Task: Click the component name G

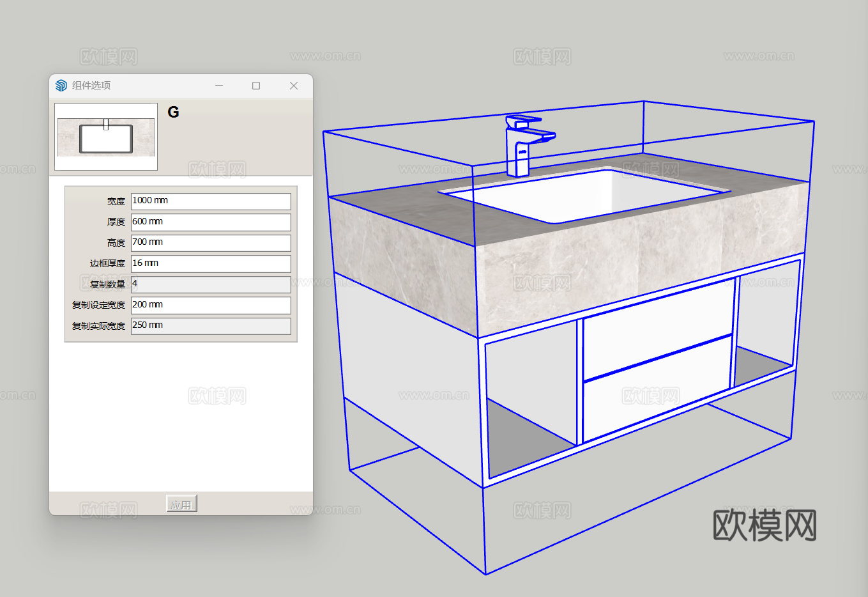Action: tap(173, 112)
